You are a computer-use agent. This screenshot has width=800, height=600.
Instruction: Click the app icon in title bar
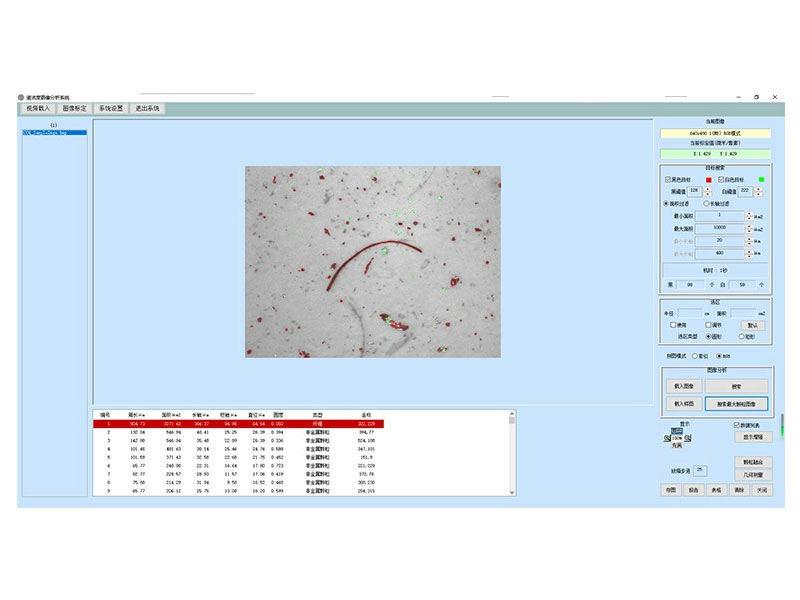point(20,97)
